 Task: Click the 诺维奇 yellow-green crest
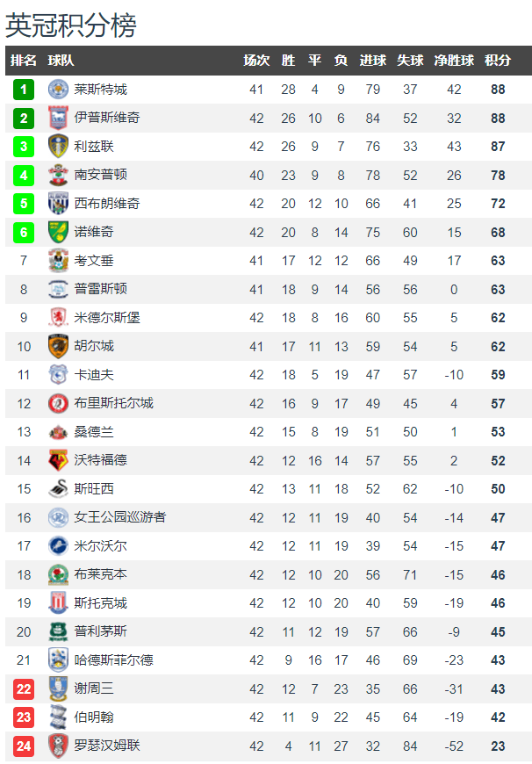[58, 232]
